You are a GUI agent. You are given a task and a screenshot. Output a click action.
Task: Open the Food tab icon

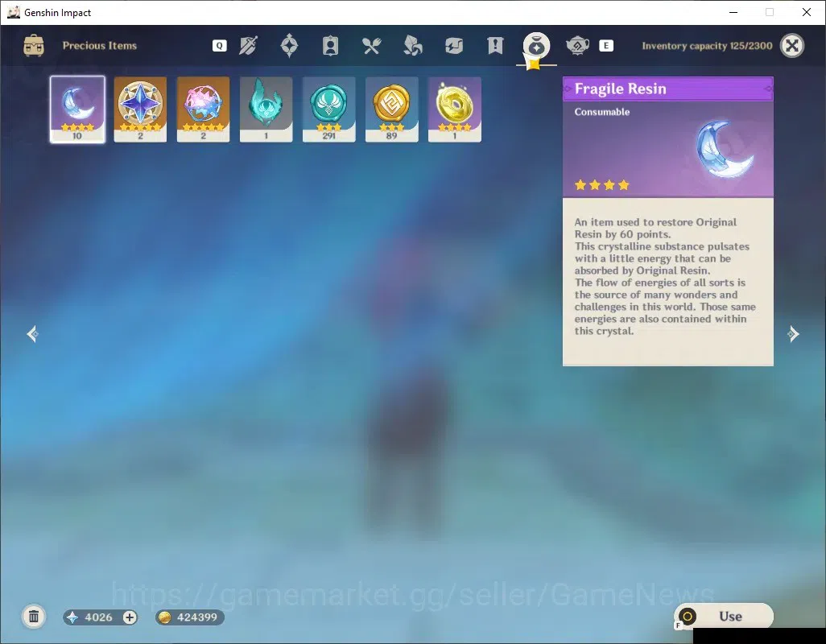pos(371,46)
